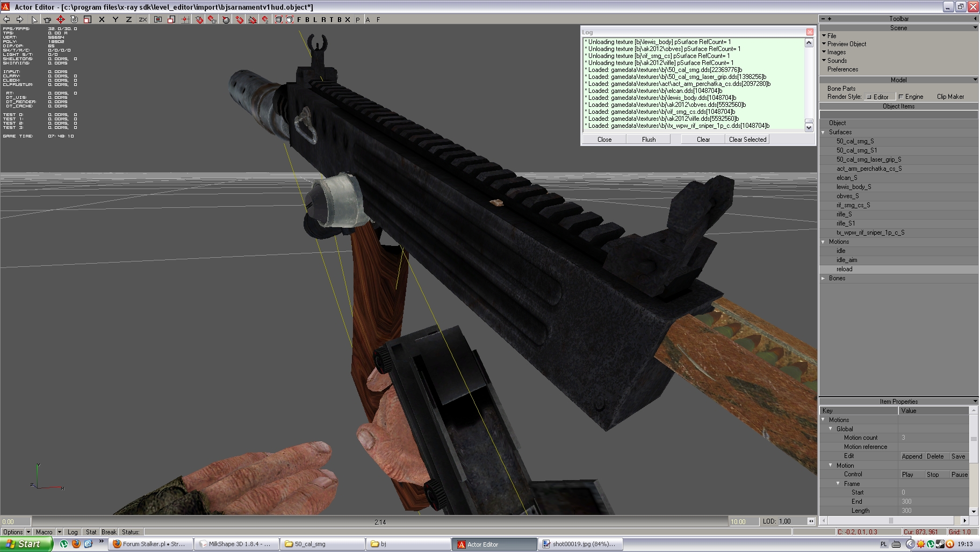Toggle the Y axis lock
980x552 pixels.
tap(115, 19)
